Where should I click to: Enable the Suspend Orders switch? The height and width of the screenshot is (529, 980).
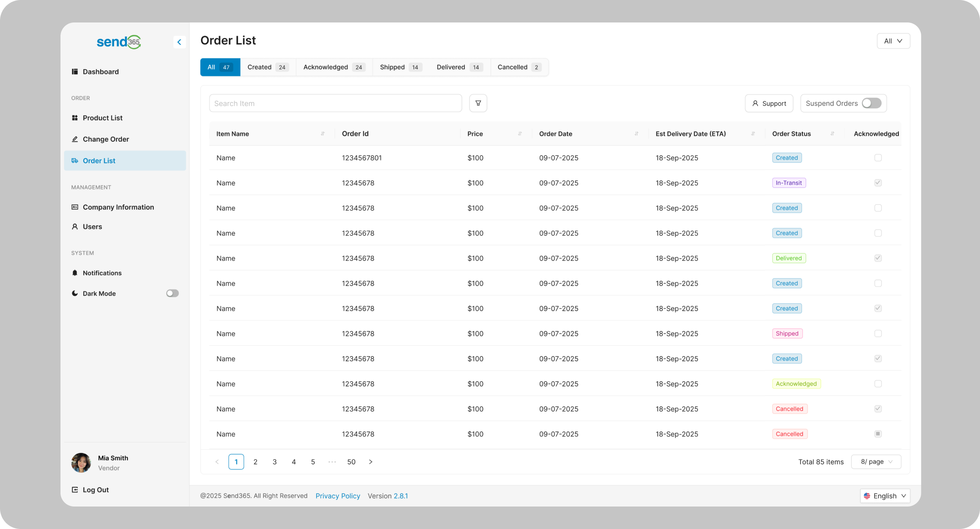coord(871,103)
